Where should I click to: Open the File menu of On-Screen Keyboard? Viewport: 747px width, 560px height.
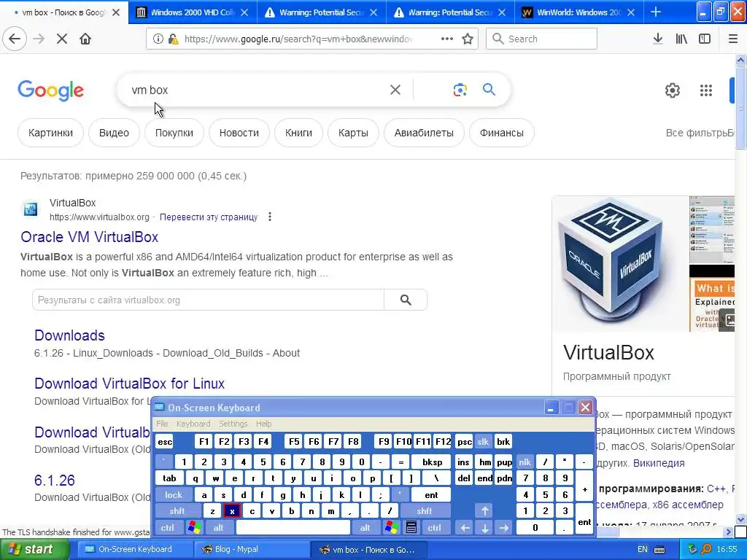tap(162, 424)
